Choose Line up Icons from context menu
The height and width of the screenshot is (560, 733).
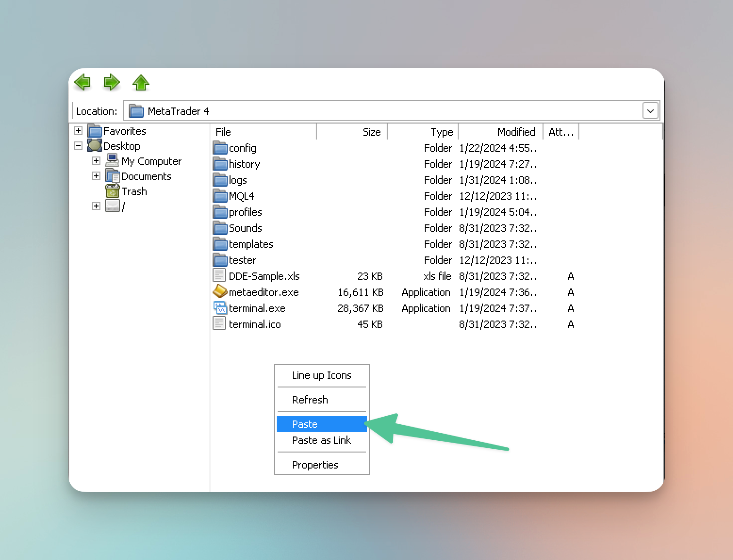point(322,376)
